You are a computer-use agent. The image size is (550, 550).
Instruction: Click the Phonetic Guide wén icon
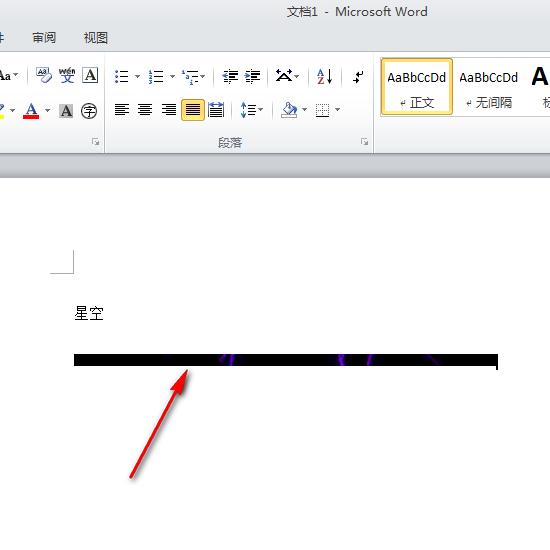[x=67, y=75]
